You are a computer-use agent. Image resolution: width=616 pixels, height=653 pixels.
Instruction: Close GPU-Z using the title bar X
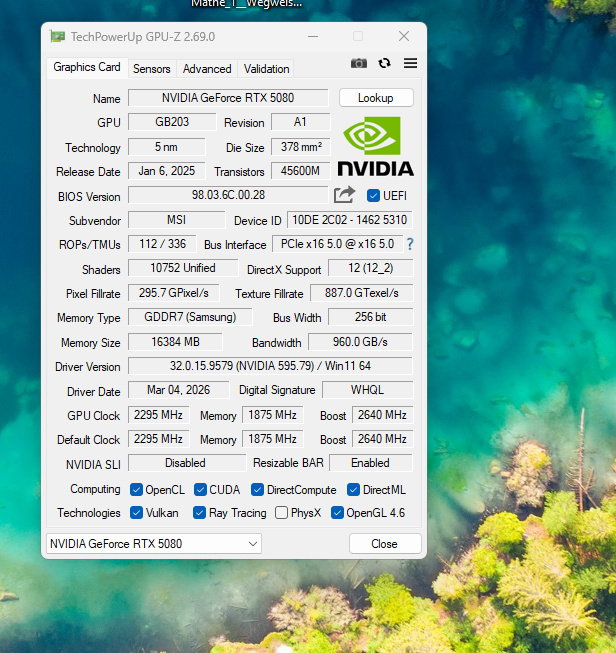coord(404,36)
